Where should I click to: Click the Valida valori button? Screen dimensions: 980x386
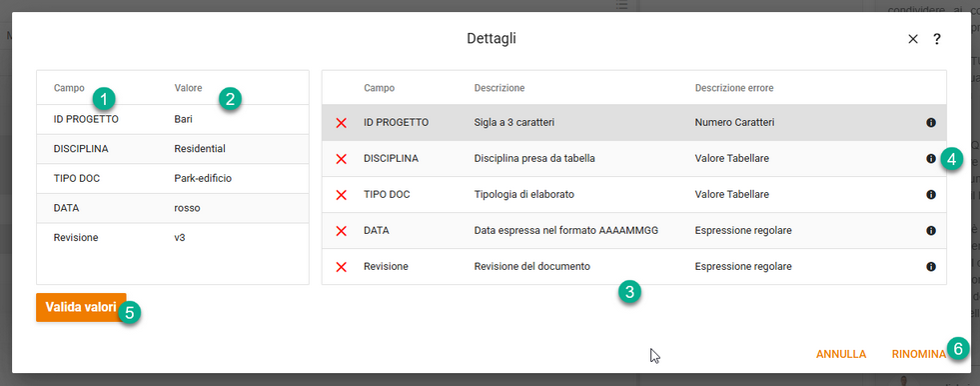(x=81, y=307)
